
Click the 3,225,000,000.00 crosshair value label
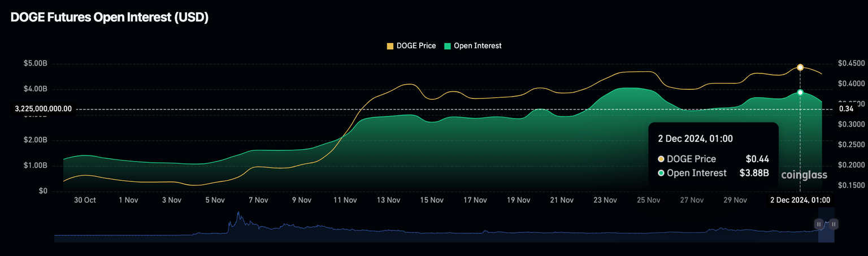click(x=44, y=109)
